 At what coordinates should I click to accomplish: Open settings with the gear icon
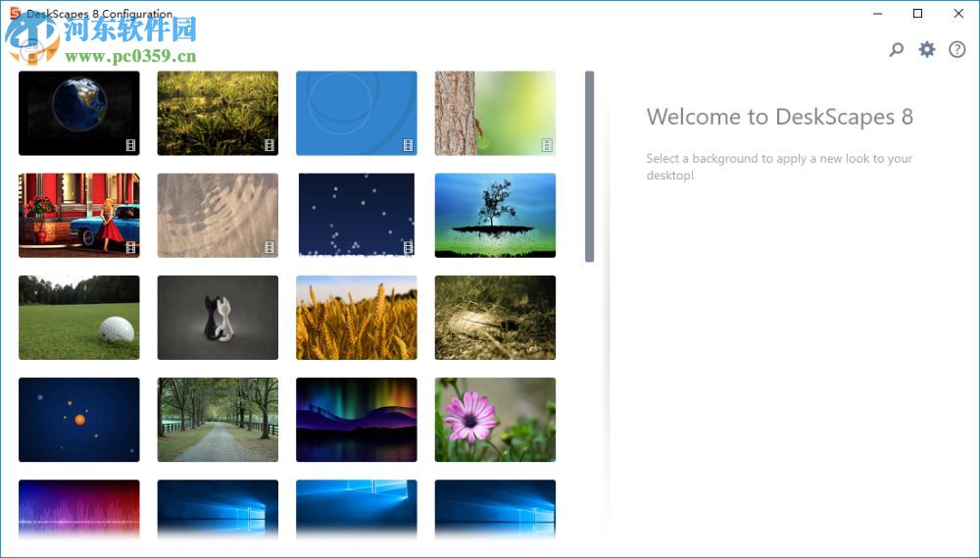[927, 49]
